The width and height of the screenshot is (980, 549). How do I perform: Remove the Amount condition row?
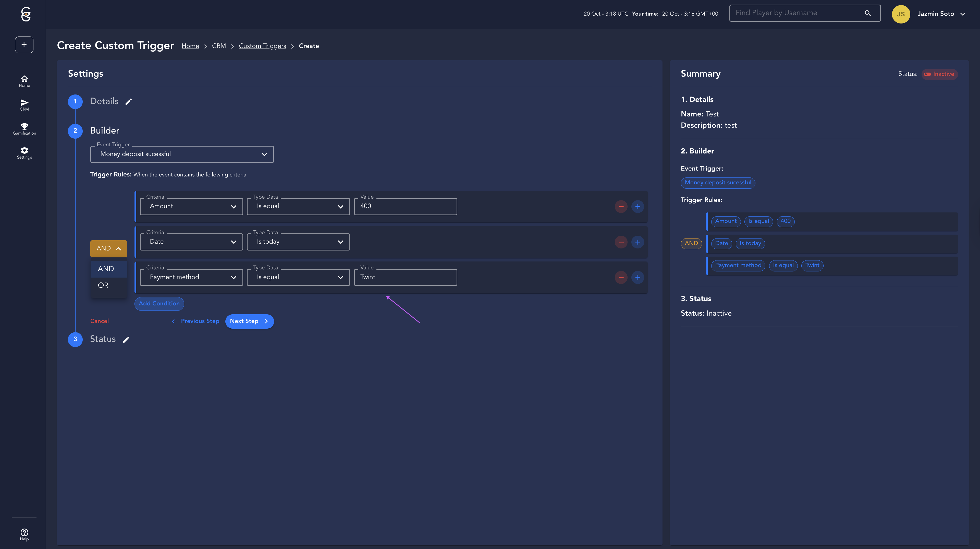tap(621, 207)
